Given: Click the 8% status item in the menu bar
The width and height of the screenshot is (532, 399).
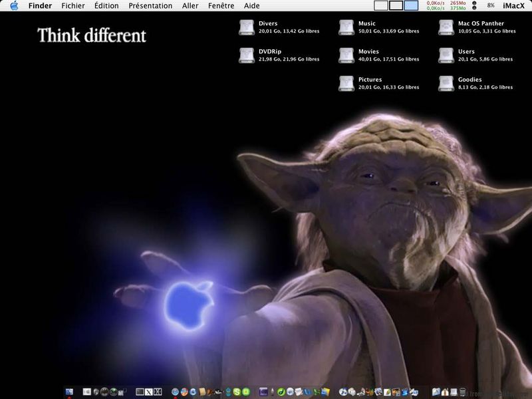Looking at the screenshot, I should pyautogui.click(x=491, y=5).
